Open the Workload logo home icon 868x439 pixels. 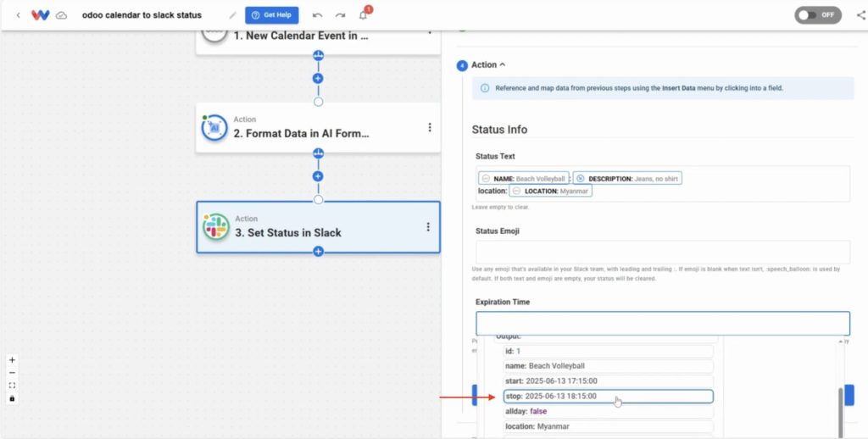click(x=41, y=15)
